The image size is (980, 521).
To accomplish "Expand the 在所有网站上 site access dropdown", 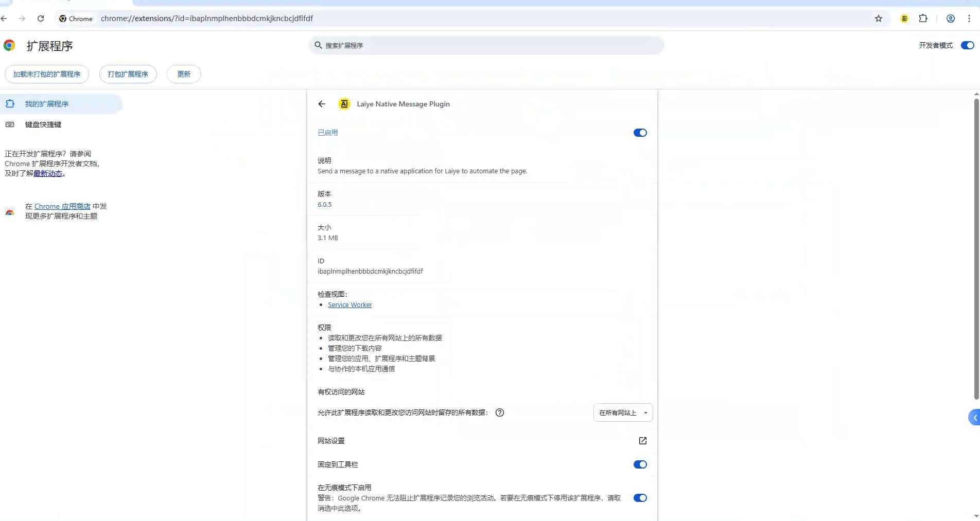I will point(623,412).
